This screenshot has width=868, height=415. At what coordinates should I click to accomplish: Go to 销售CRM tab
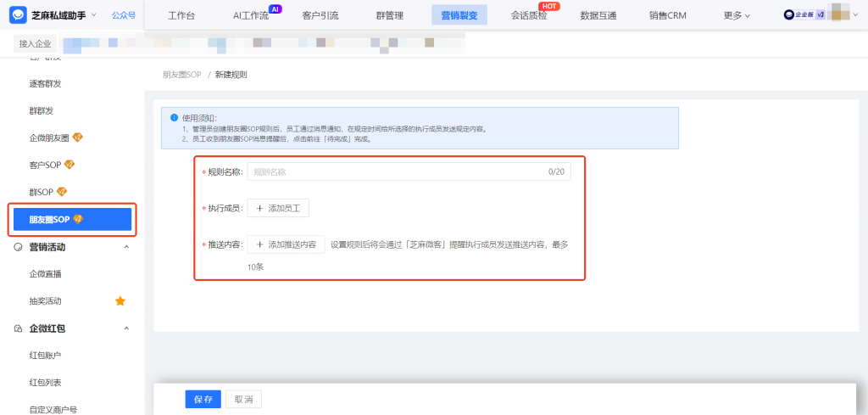point(668,15)
